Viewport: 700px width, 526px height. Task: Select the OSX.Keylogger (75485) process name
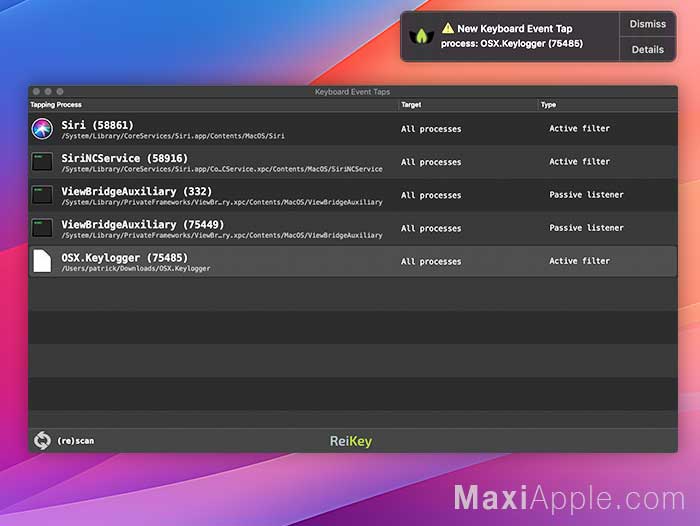[125, 258]
